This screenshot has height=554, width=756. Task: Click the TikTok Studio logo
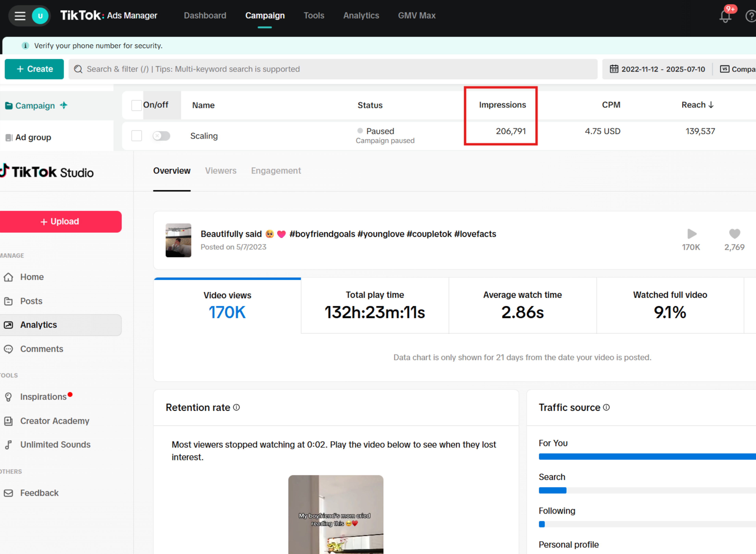(x=47, y=171)
